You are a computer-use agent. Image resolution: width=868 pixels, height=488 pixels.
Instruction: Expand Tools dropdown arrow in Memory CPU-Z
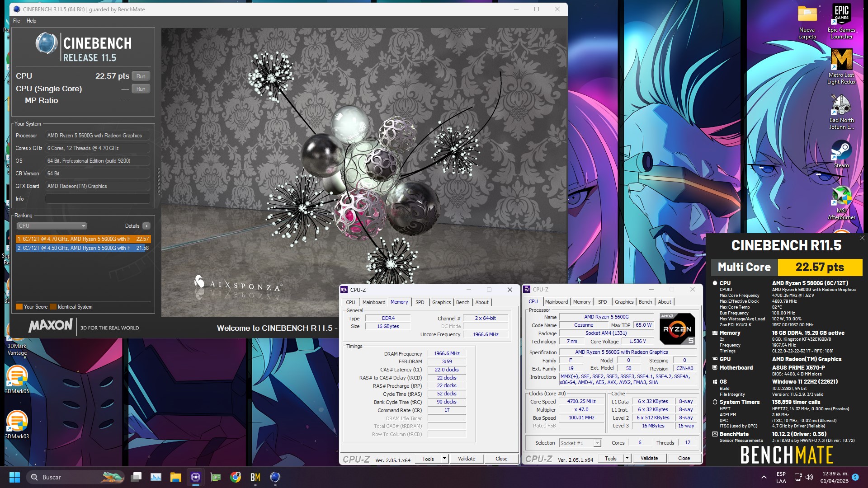tap(444, 459)
